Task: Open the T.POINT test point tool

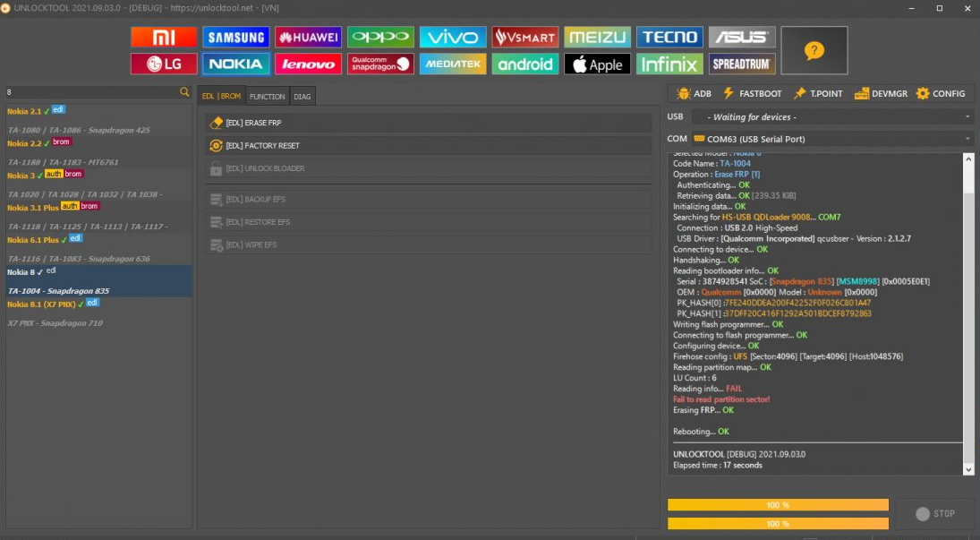Action: tap(818, 93)
